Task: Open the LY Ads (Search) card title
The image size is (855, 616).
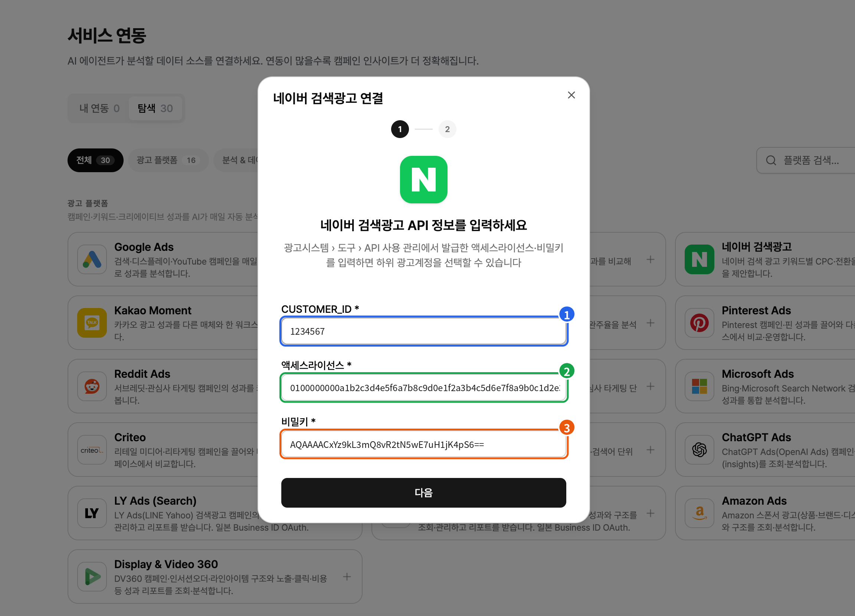Action: [x=155, y=501]
